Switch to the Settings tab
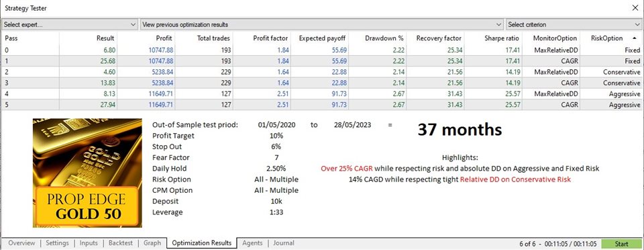The height and width of the screenshot is (250, 644). click(x=57, y=243)
